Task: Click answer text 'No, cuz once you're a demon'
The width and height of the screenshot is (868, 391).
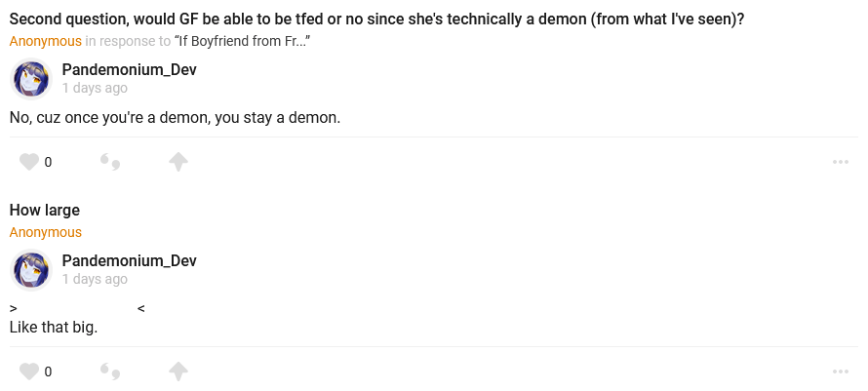Action: click(175, 117)
